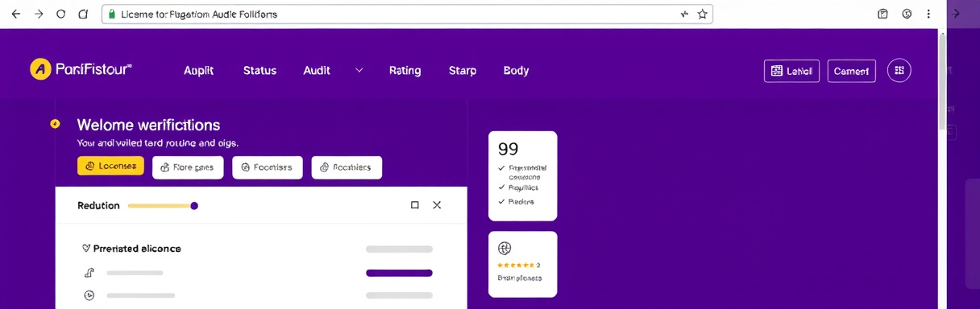This screenshot has height=309, width=980.
Task: Click the star rating row in the card
Action: (x=518, y=265)
